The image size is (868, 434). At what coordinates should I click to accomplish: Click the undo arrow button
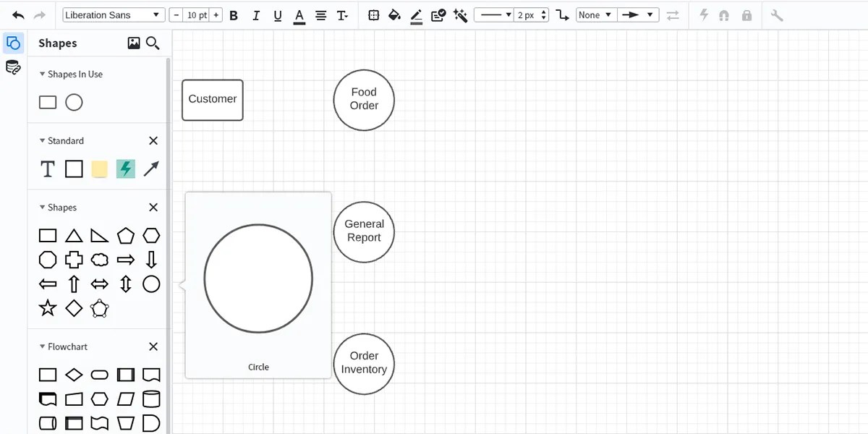(17, 14)
